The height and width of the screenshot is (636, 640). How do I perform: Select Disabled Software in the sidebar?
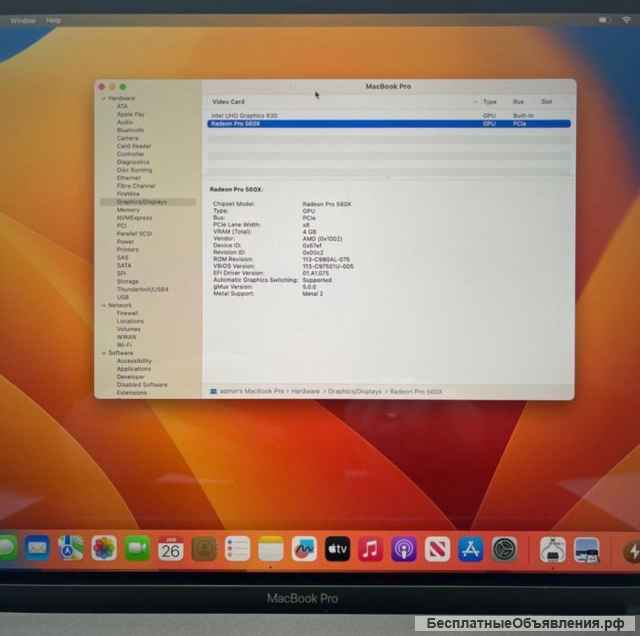[x=142, y=385]
